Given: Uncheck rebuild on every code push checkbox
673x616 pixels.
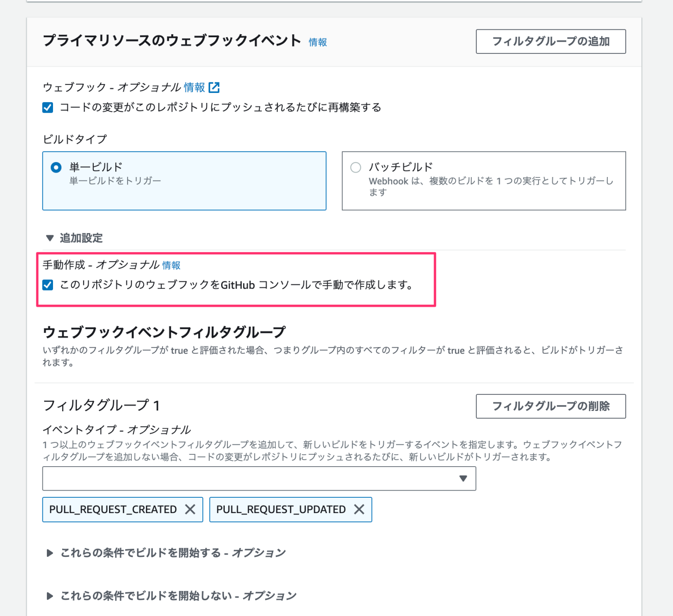Looking at the screenshot, I should pos(47,107).
